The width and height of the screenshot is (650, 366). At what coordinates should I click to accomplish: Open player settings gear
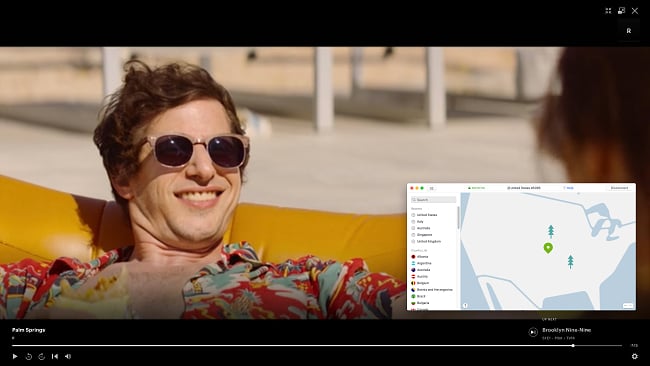click(634, 356)
